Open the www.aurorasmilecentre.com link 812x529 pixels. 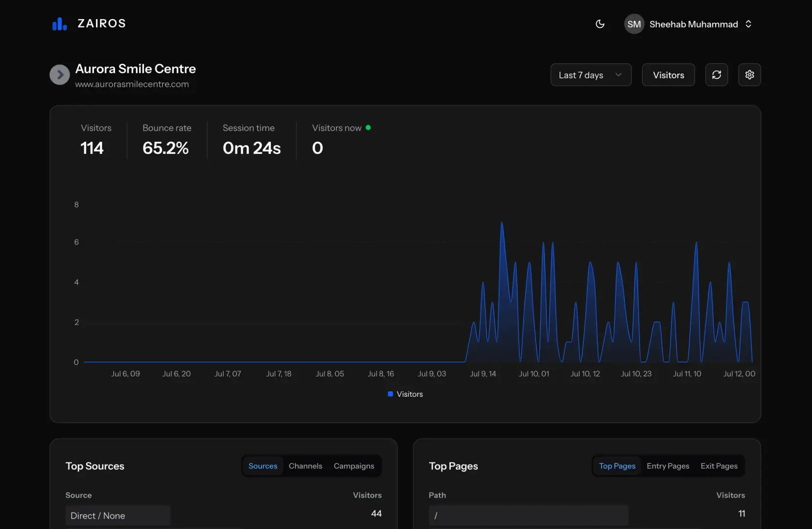(132, 84)
